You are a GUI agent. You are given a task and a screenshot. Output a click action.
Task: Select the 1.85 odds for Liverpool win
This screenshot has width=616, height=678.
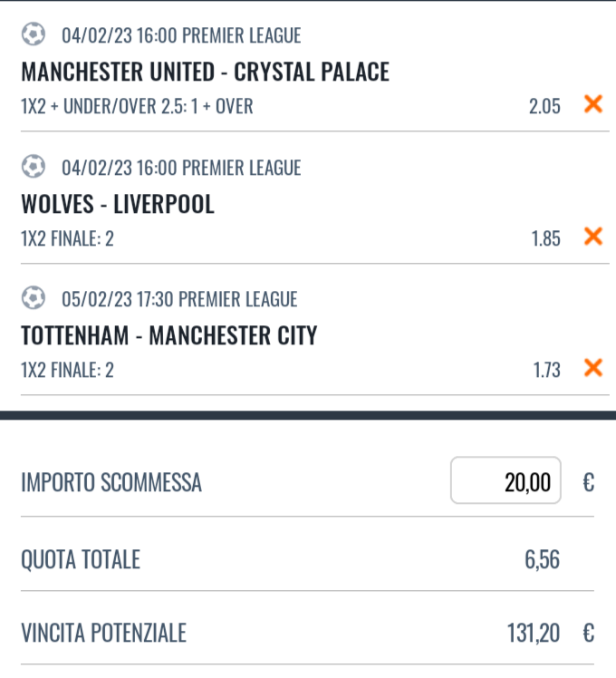pos(545,238)
